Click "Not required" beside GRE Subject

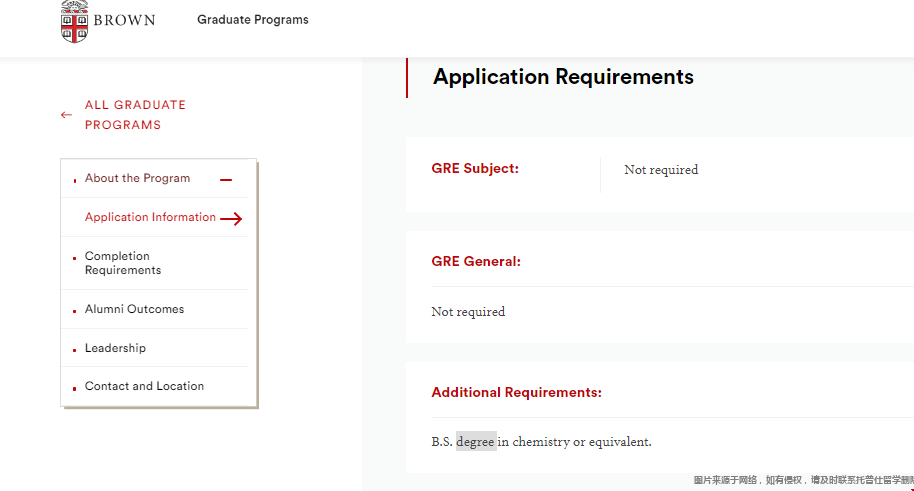coord(661,170)
